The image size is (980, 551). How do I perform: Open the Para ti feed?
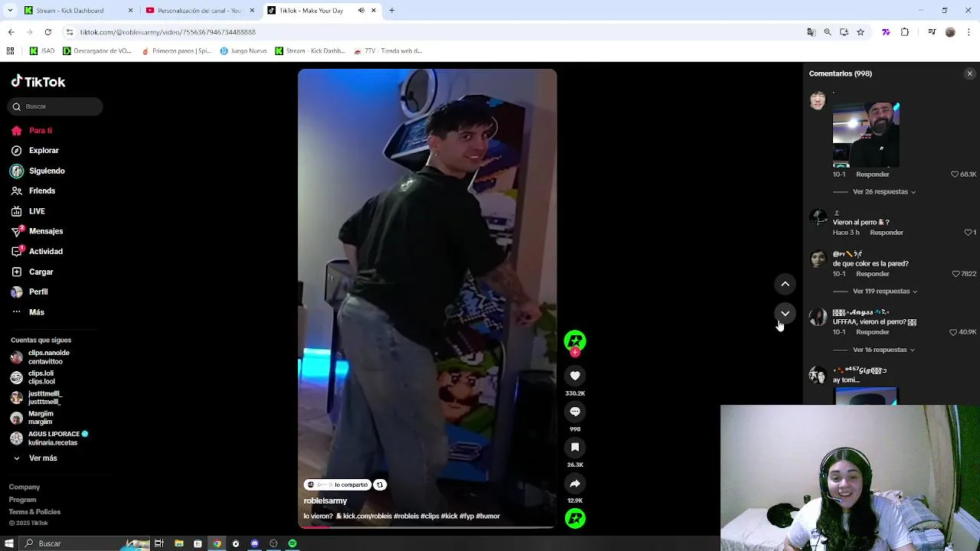tap(32, 130)
